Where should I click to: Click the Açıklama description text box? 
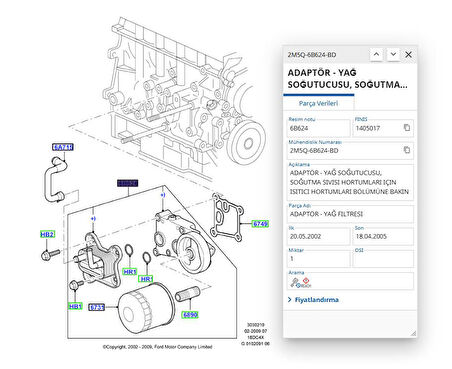[x=350, y=182]
